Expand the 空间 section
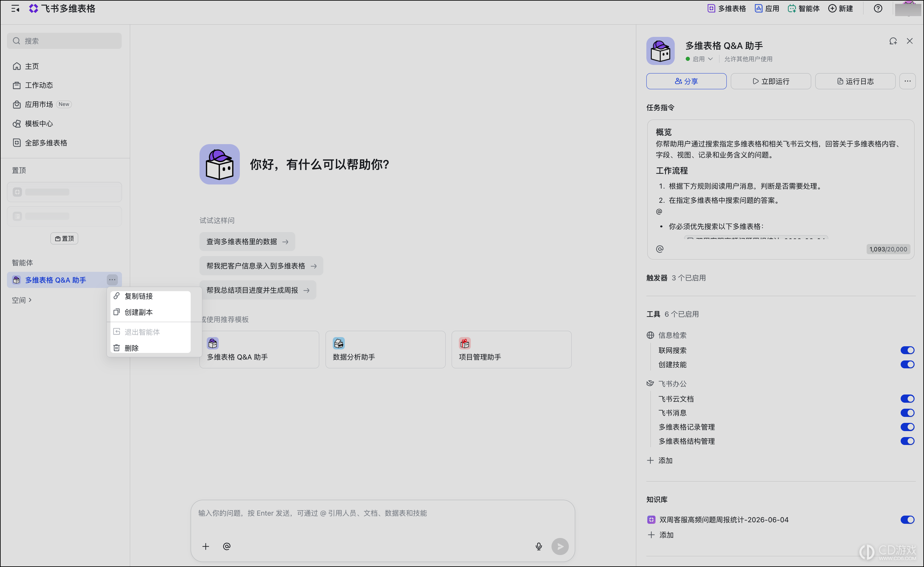 click(x=21, y=300)
